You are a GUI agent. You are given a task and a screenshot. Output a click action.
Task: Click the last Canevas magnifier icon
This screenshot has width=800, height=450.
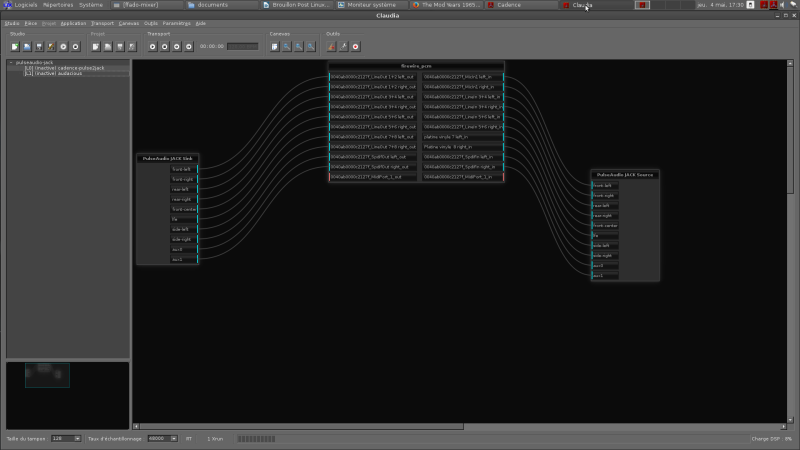[x=310, y=46]
